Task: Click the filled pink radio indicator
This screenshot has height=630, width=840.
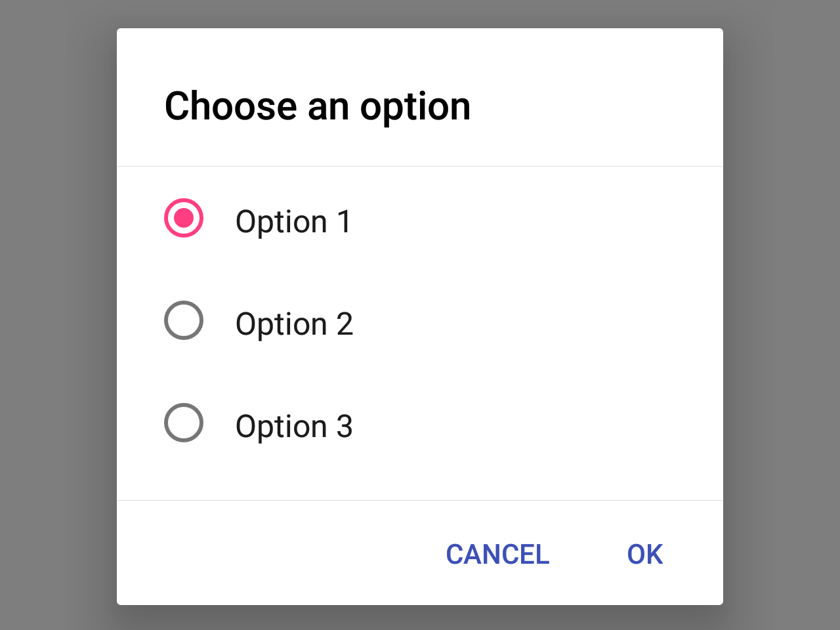Action: 184,218
